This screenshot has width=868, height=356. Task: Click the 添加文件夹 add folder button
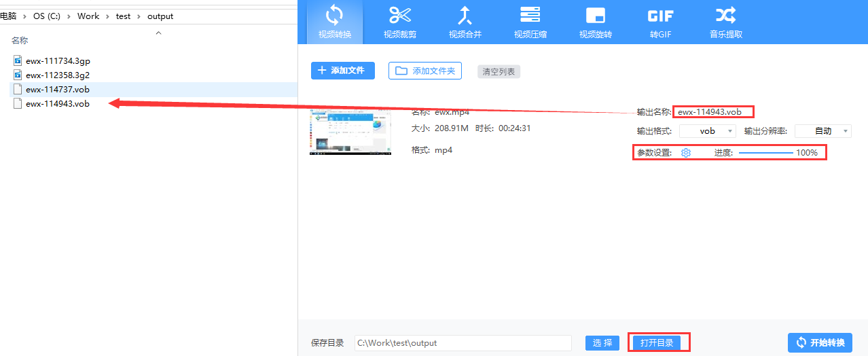tap(425, 71)
